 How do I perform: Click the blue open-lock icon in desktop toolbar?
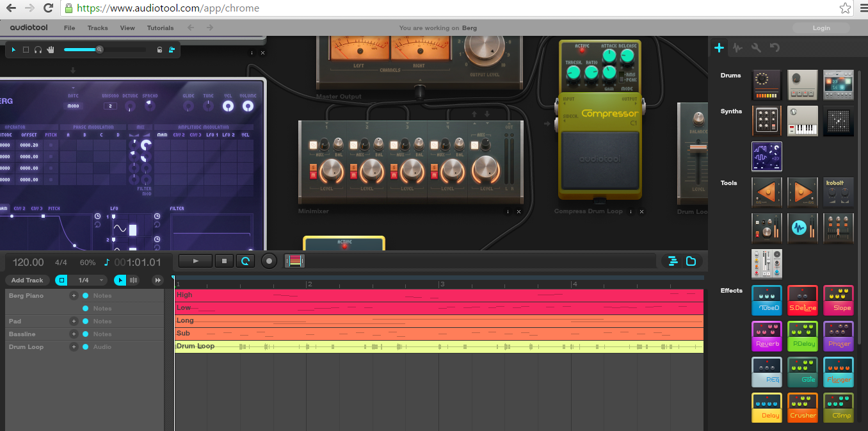172,49
